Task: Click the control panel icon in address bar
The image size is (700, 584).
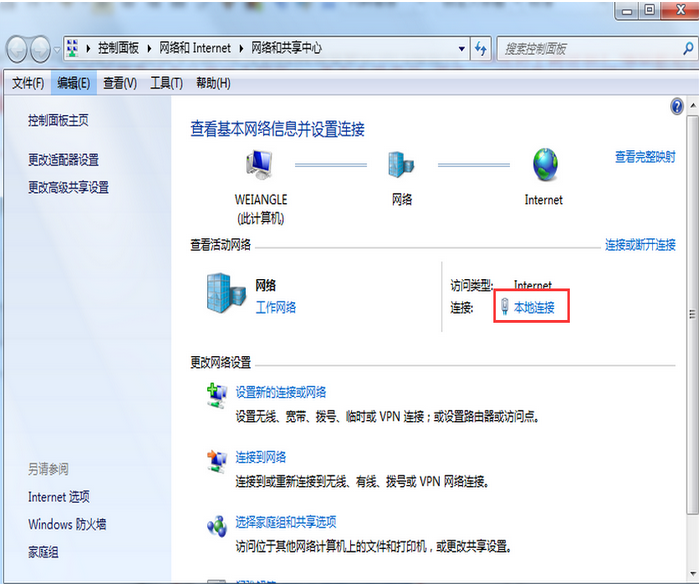Action: [x=72, y=48]
